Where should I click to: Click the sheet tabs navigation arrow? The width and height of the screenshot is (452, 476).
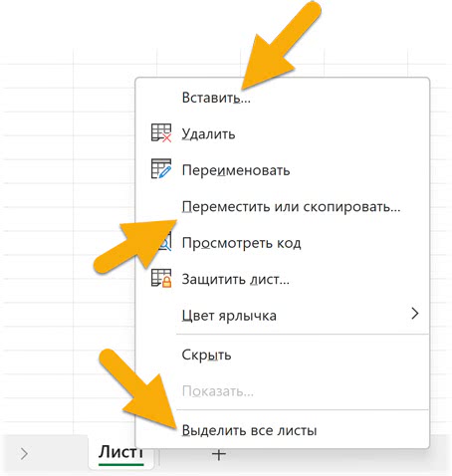click(x=24, y=454)
